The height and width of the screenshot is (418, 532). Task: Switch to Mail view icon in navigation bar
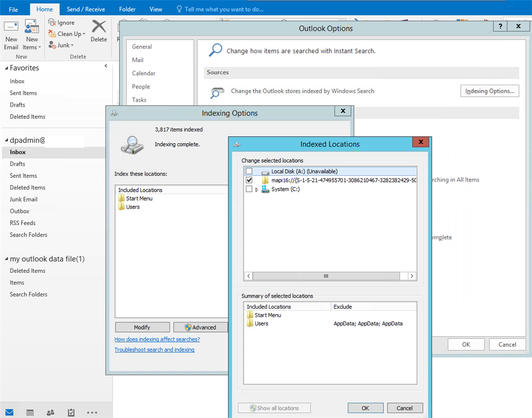9,412
